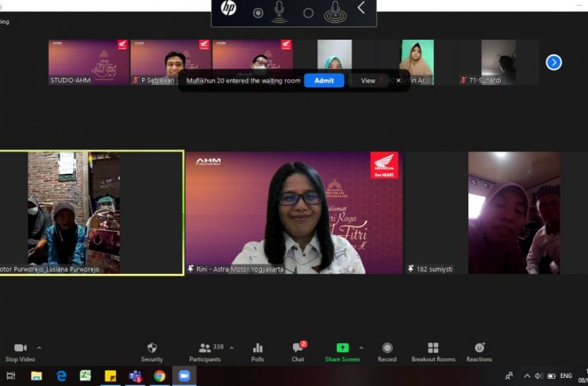Screen dimensions: 588x386
Task: Admit Muflikhun 20 from the waiting room
Action: [324, 80]
